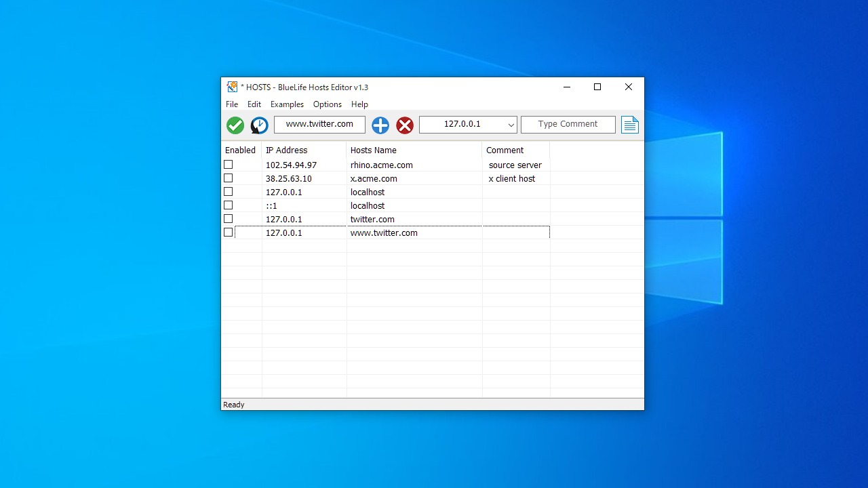
Task: Click the clock refresh icon in toolbar
Action: tap(259, 125)
